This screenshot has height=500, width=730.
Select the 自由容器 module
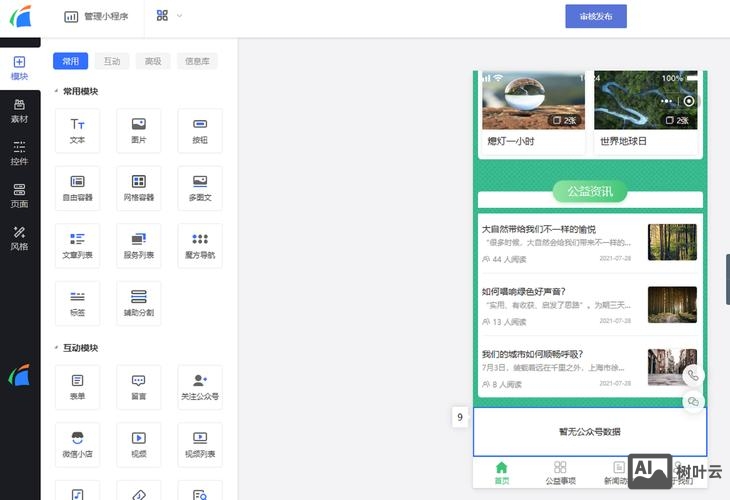[77, 188]
